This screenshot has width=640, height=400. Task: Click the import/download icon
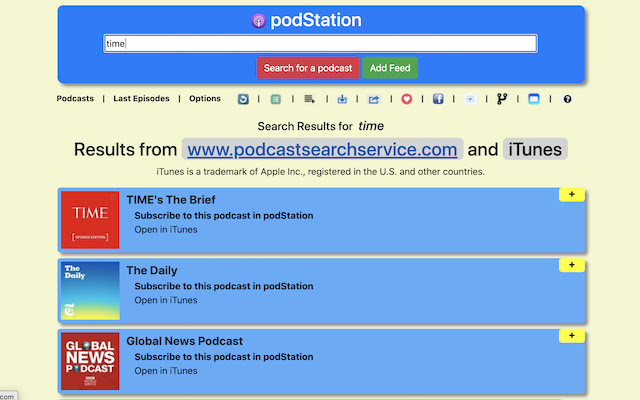pos(342,99)
